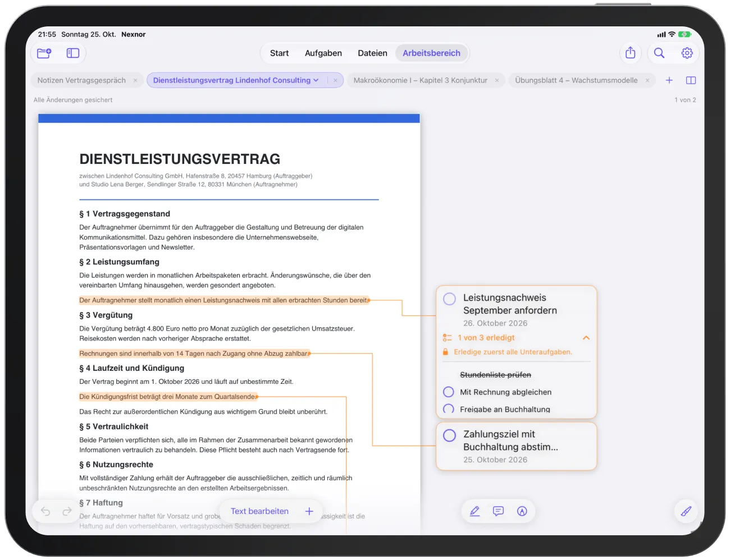
Task: Tap the struck-through Stundenliste prüfen subtask
Action: [x=495, y=375]
